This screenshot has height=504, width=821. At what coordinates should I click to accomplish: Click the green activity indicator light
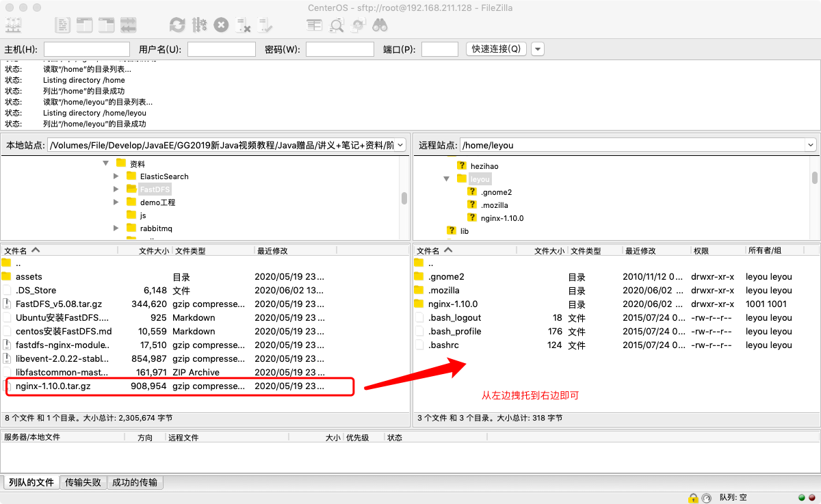point(802,497)
